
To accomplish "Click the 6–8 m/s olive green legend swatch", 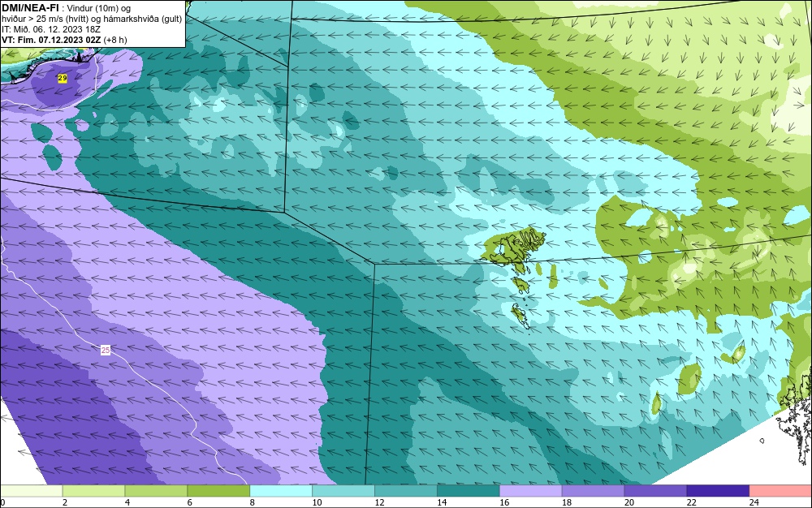I will click(218, 491).
